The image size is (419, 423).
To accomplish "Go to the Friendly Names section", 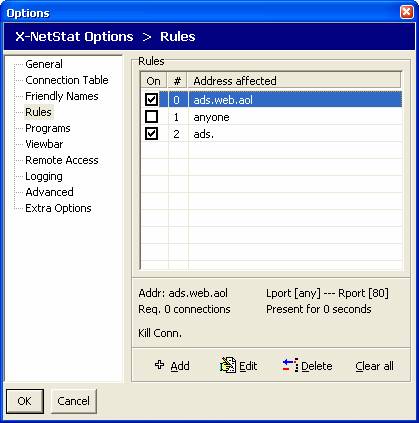I will point(62,96).
